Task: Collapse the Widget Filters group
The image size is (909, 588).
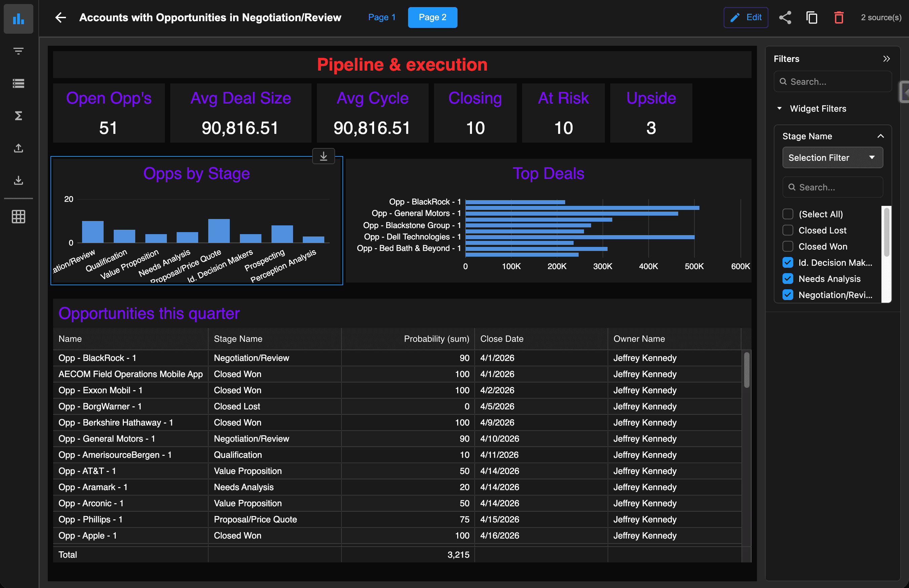Action: [x=779, y=109]
